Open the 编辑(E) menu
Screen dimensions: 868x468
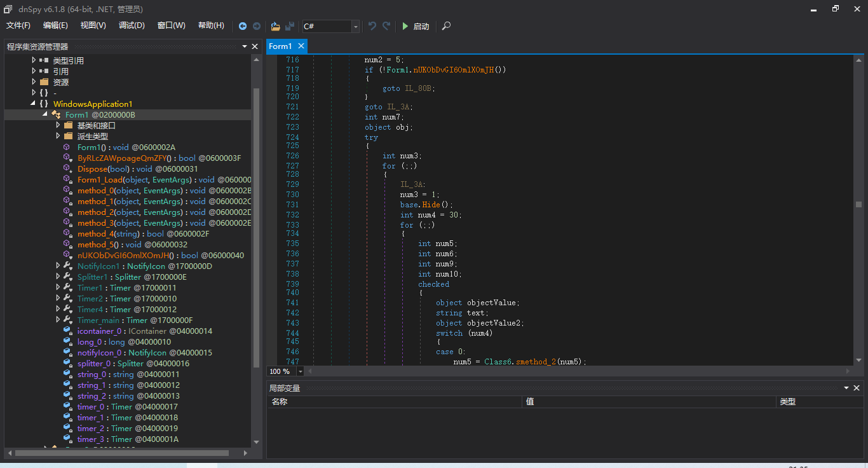[55, 25]
